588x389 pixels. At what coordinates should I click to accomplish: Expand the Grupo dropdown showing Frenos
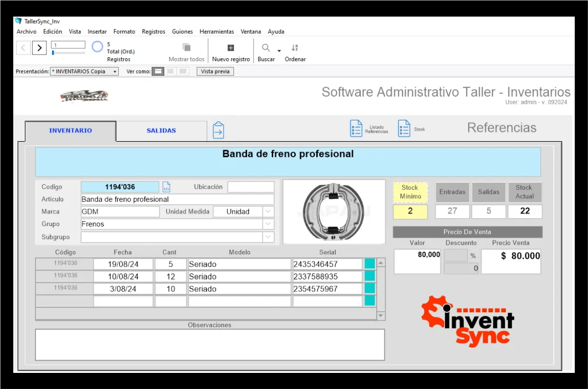tap(268, 224)
